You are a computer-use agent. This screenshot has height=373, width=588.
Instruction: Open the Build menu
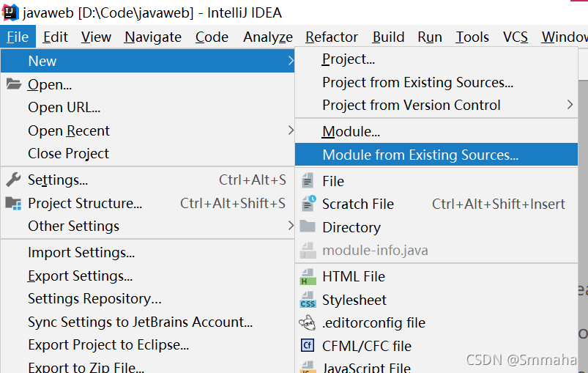pos(389,37)
